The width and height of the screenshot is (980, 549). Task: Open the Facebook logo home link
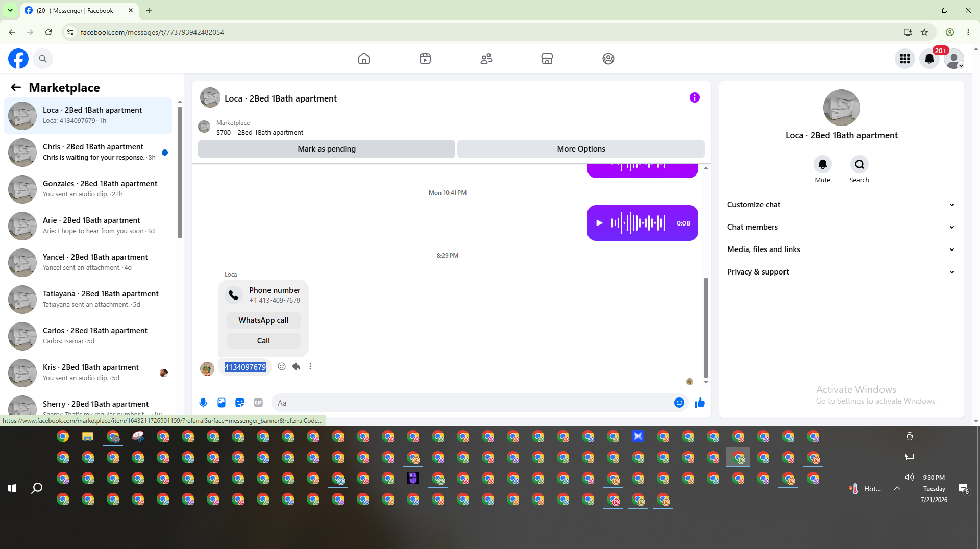pos(18,59)
